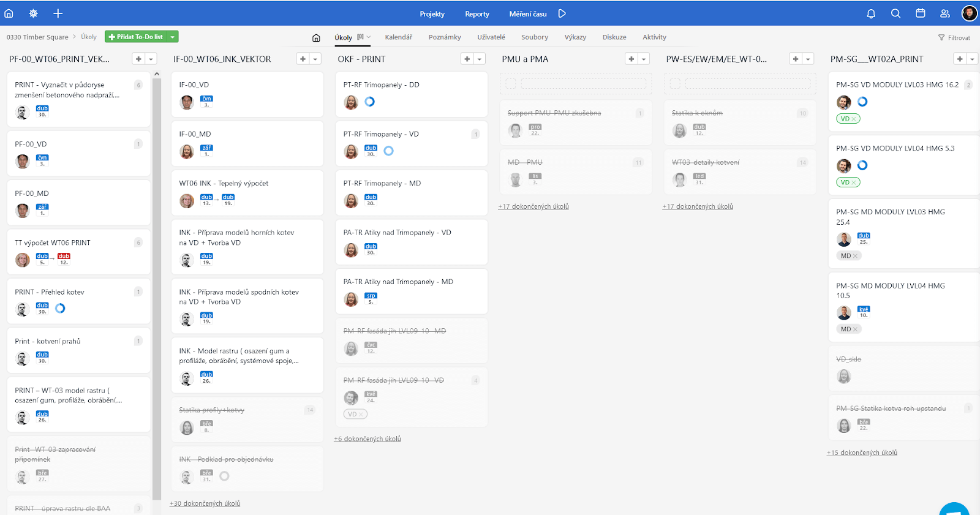Open the Projekty menu
Viewport: 980px width, 515px height.
[x=432, y=13]
